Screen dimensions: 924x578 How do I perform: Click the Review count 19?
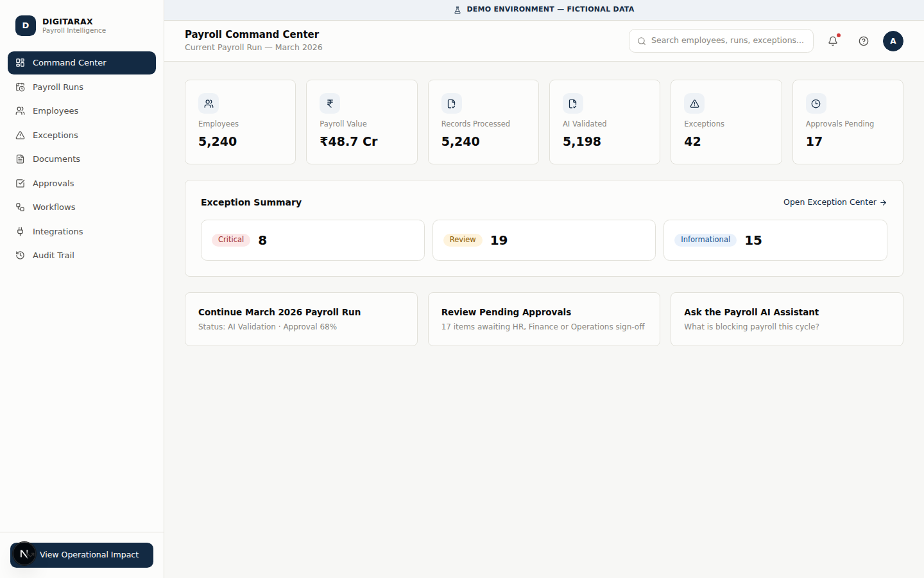499,240
